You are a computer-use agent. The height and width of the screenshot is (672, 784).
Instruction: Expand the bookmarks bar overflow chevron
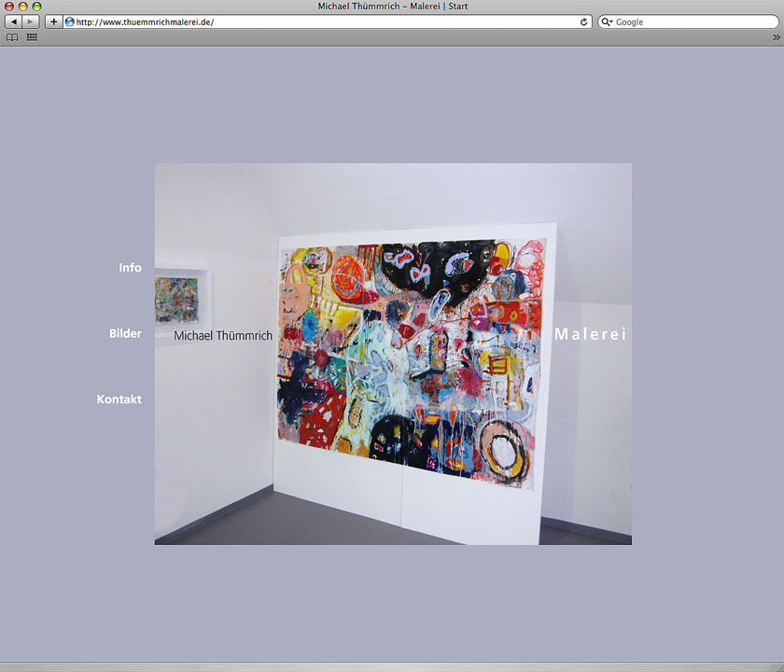776,37
